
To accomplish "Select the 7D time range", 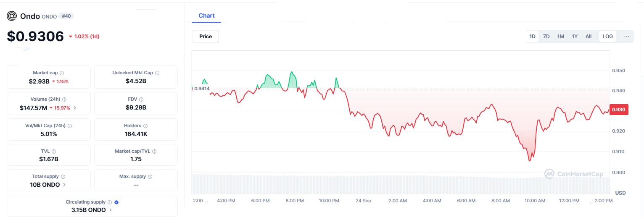I will coord(546,37).
